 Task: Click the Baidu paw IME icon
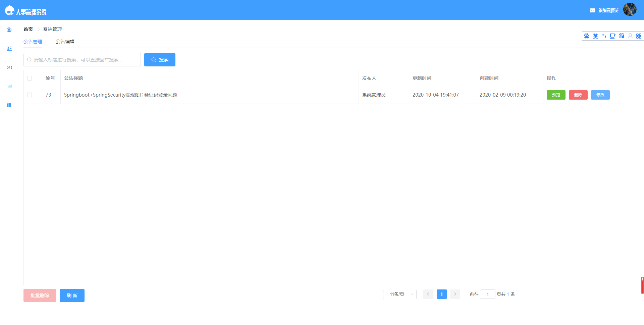tap(586, 36)
